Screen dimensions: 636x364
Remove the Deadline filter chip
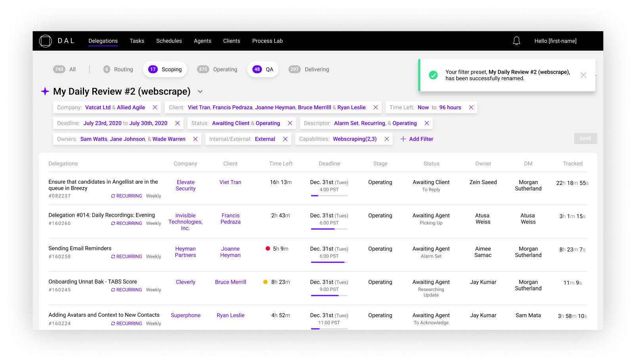178,123
